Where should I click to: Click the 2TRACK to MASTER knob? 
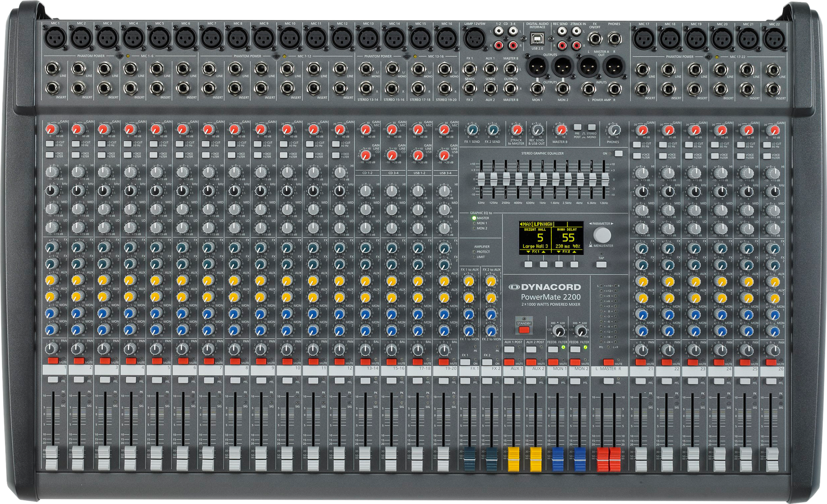[517, 129]
